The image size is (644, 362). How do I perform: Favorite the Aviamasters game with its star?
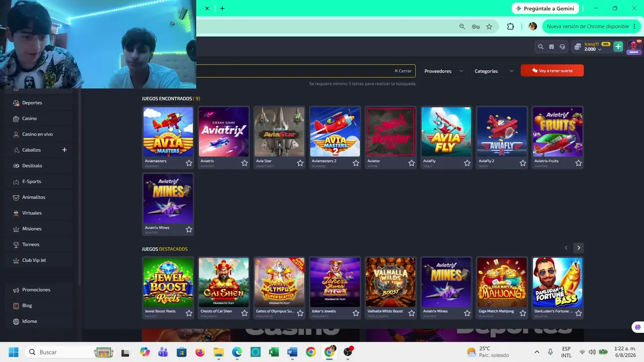click(x=189, y=163)
